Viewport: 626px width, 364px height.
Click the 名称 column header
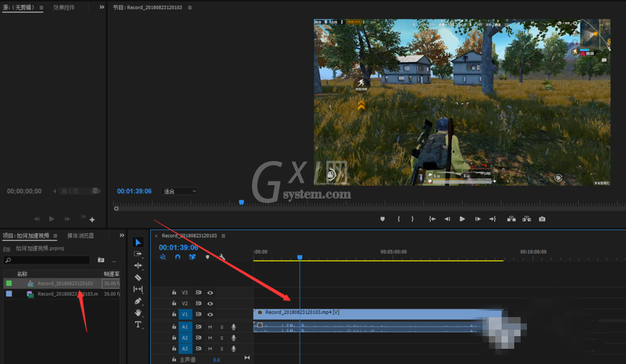coord(22,274)
